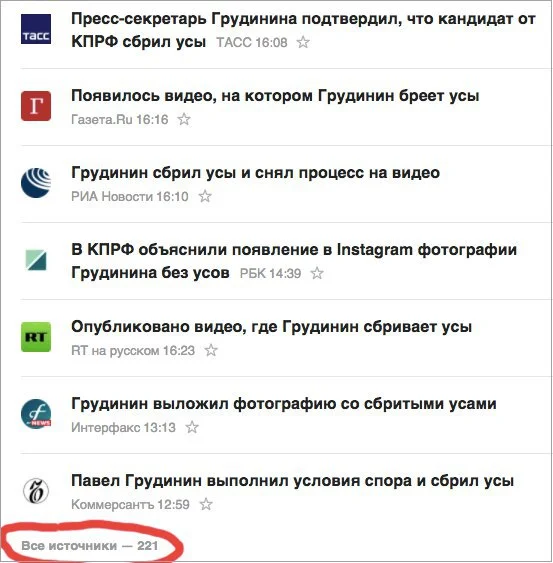
Task: Click the Gazeta.Ru red logo icon
Action: point(36,106)
